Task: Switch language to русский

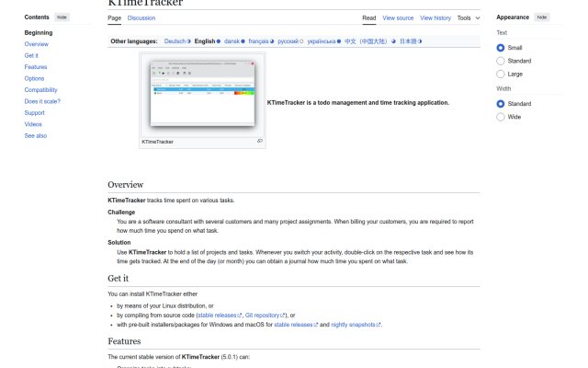Action: pyautogui.click(x=288, y=41)
